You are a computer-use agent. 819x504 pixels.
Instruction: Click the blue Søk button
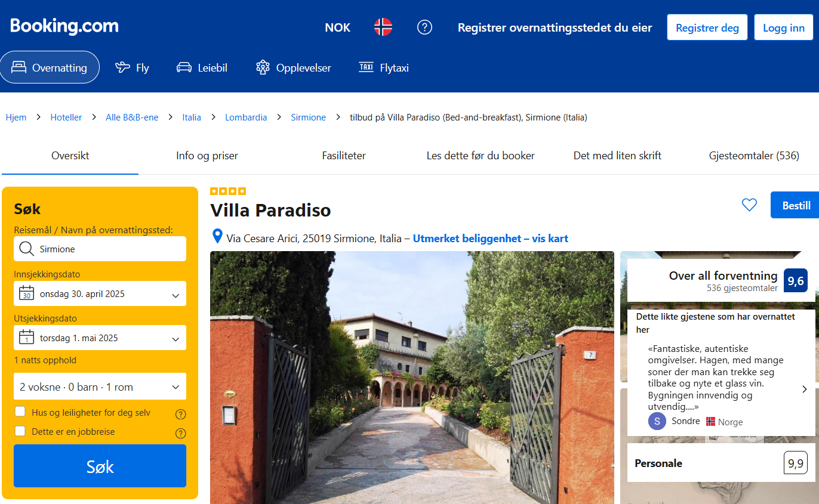100,466
